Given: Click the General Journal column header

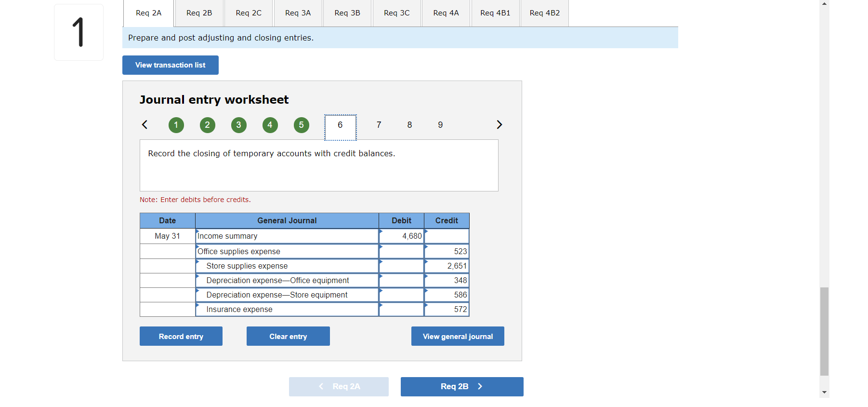Looking at the screenshot, I should tap(287, 220).
